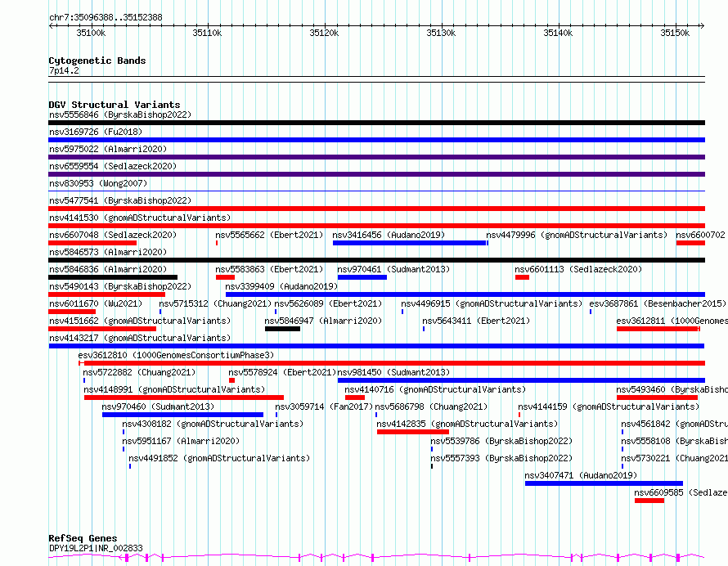The height and width of the screenshot is (566, 728).
Task: Select the nsv4143217 gnomAD label
Action: click(140, 338)
